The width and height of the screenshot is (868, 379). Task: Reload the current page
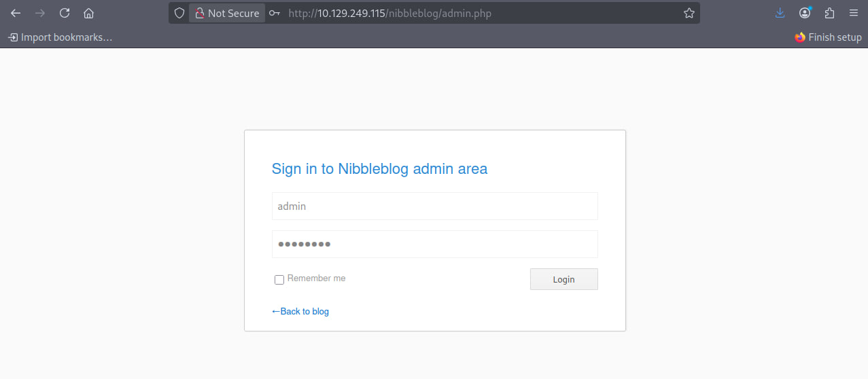(x=65, y=13)
